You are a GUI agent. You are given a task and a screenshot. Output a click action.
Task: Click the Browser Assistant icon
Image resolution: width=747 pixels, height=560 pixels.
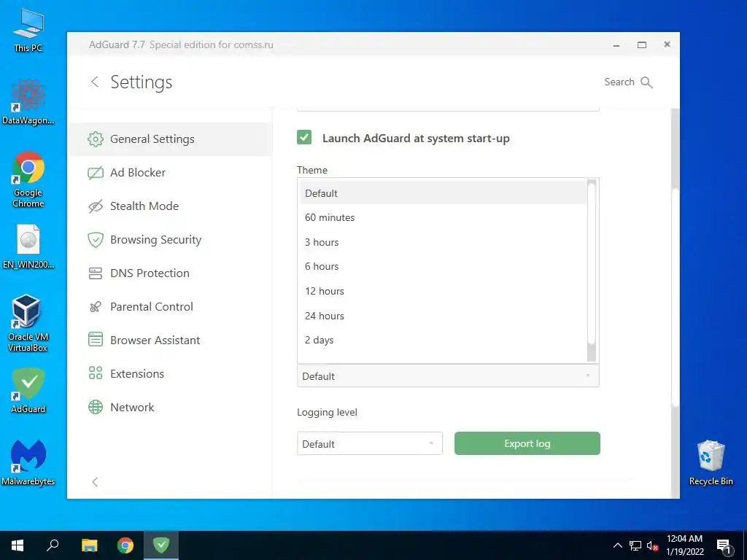(x=96, y=340)
